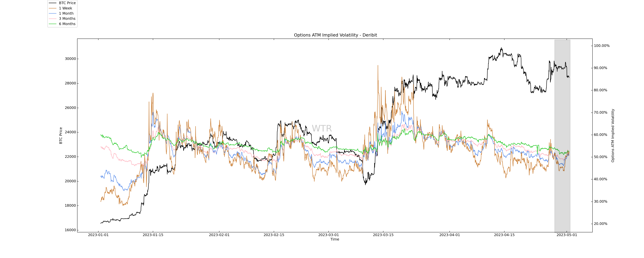Click the 2023-04-15 date tick label
Viewport: 644px width, 258px height.
[x=504, y=235]
